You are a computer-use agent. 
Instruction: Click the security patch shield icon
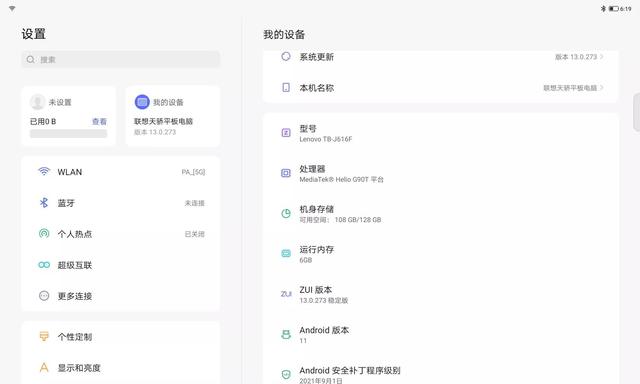pos(286,374)
